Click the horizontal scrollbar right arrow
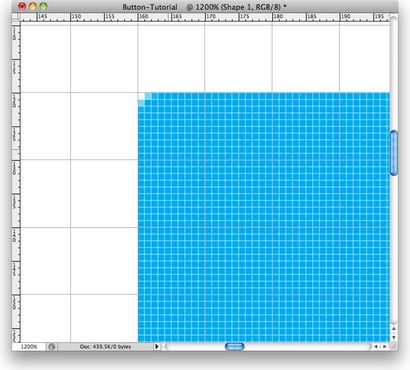The width and height of the screenshot is (410, 370). [385, 347]
